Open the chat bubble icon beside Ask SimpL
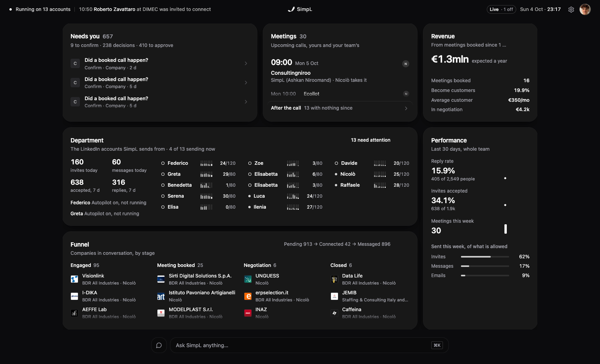600x364 pixels. (159, 345)
